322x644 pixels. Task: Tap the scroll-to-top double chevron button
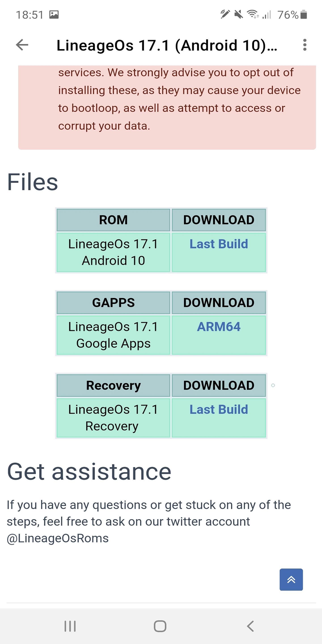291,580
